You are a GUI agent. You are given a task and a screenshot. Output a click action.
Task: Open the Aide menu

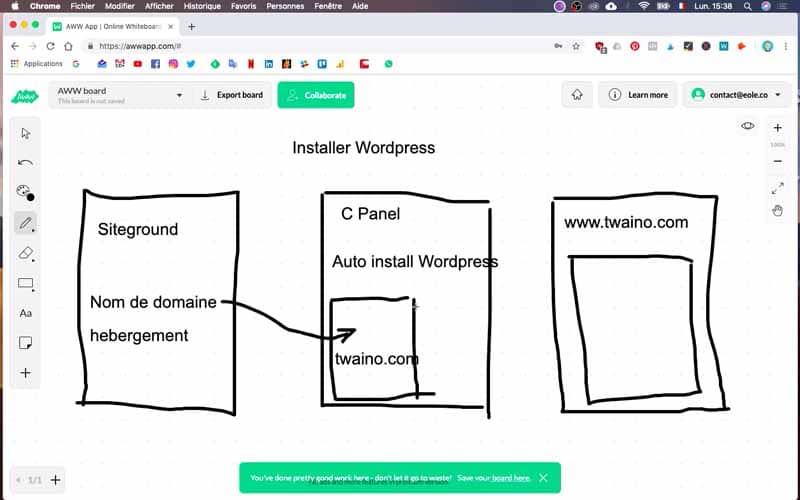(x=360, y=6)
